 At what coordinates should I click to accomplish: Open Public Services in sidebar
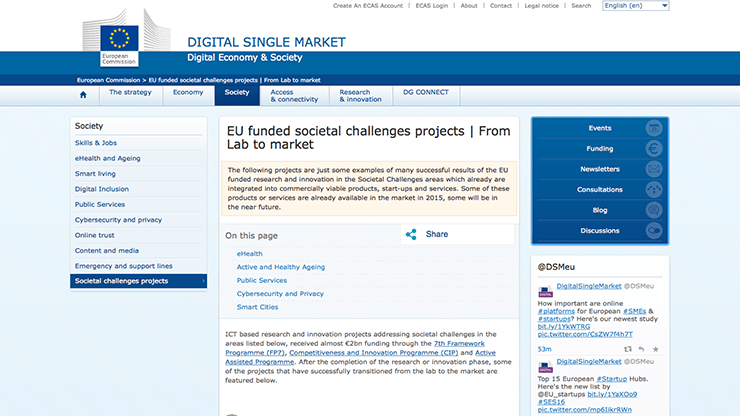(x=100, y=204)
